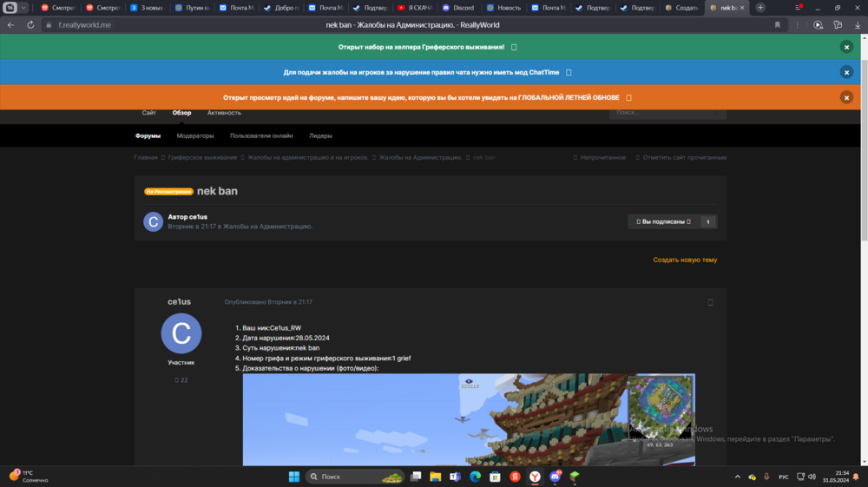Image resolution: width=868 pixels, height=487 pixels.
Task: Click Создать новую тему
Action: (685, 260)
